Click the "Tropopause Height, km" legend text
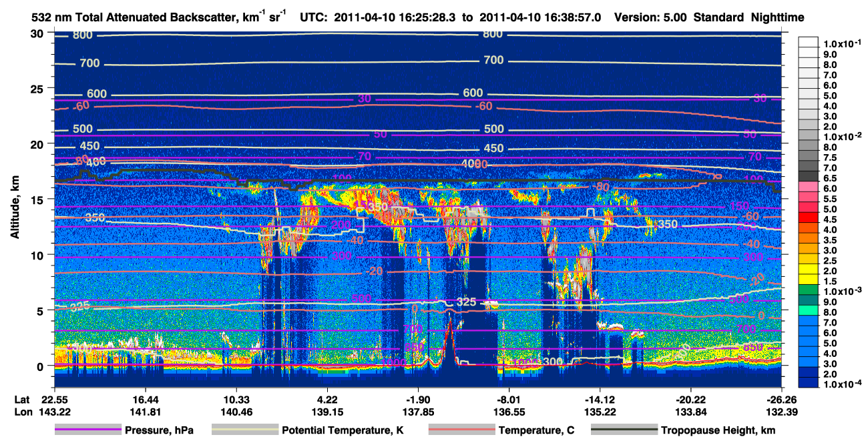 (718, 431)
